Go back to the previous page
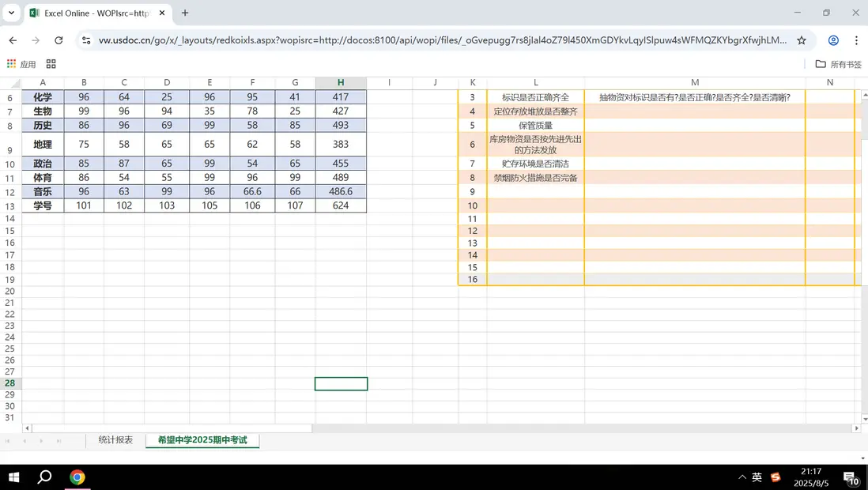 point(13,38)
